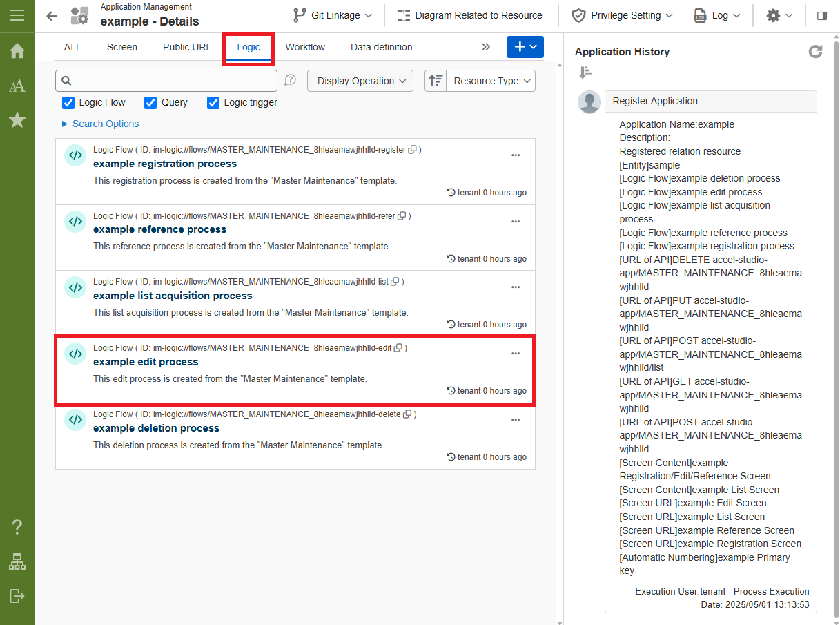Disable the Logic trigger checkbox
The height and width of the screenshot is (625, 840).
(x=213, y=102)
